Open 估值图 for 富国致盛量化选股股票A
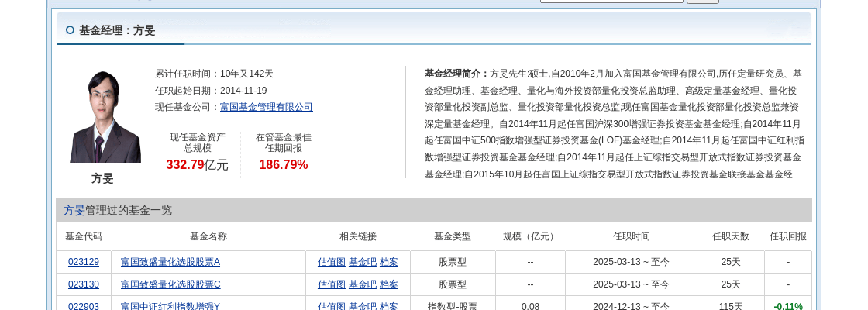 coord(332,262)
